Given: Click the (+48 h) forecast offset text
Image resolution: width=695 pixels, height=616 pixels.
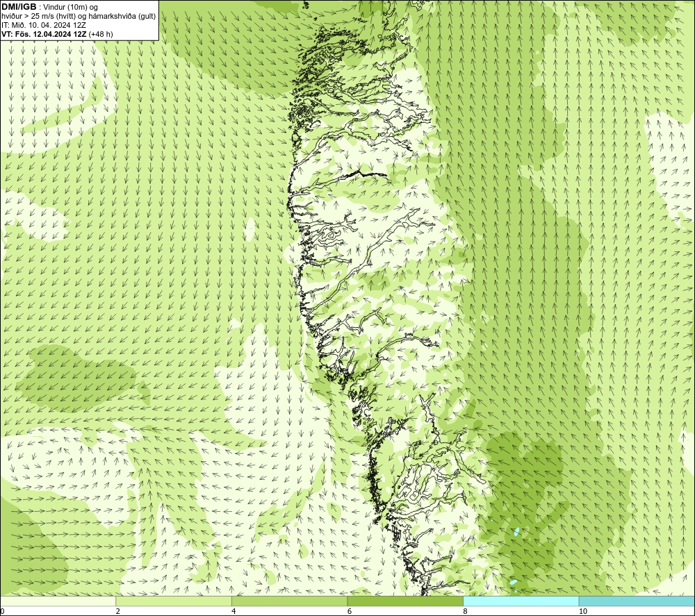Looking at the screenshot, I should coord(101,33).
